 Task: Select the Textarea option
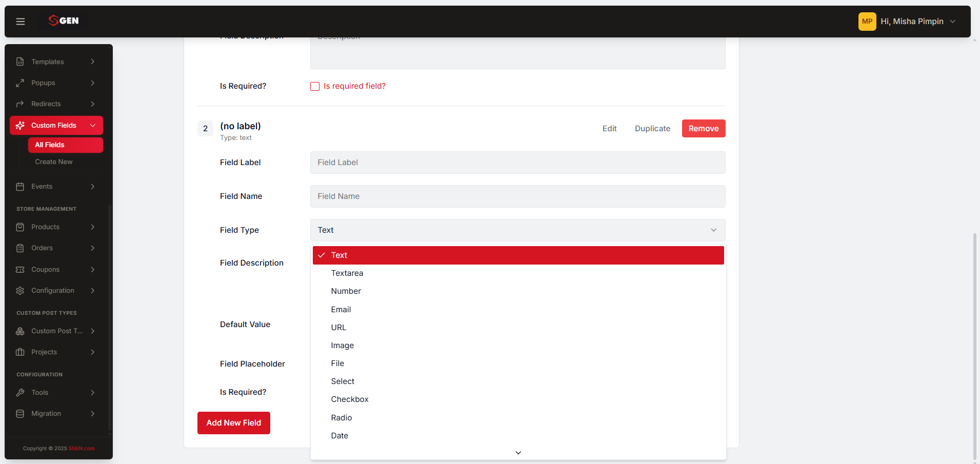tap(518, 273)
